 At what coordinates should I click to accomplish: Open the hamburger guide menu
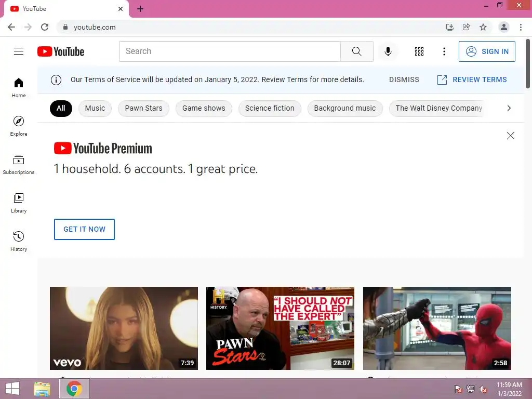tap(19, 51)
